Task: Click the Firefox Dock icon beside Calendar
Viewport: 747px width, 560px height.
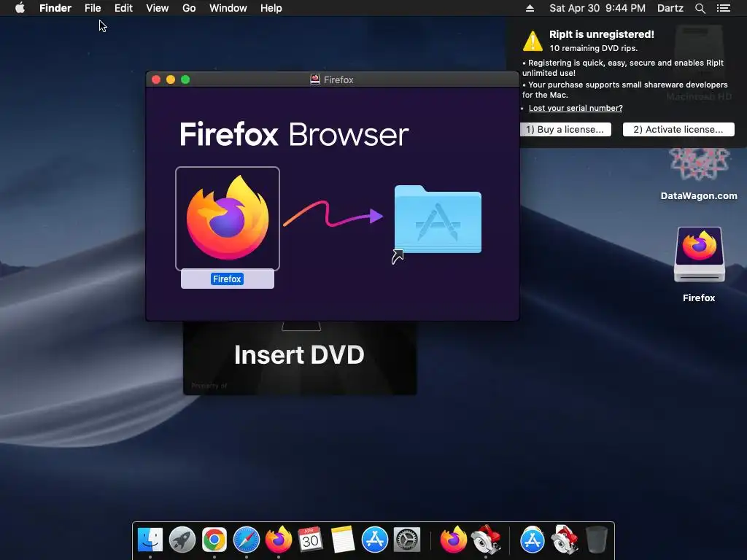Action: (x=278, y=540)
